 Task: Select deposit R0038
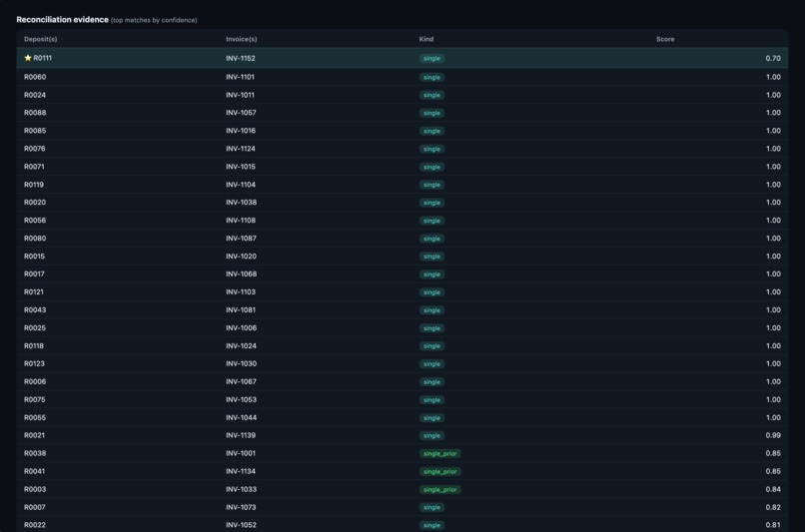pos(35,453)
